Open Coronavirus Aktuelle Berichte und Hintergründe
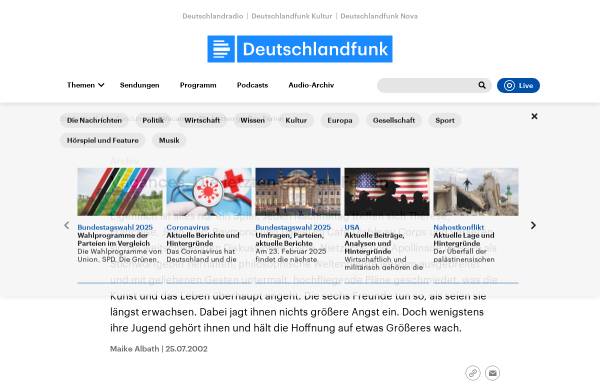The height and width of the screenshot is (384, 600). 203,239
